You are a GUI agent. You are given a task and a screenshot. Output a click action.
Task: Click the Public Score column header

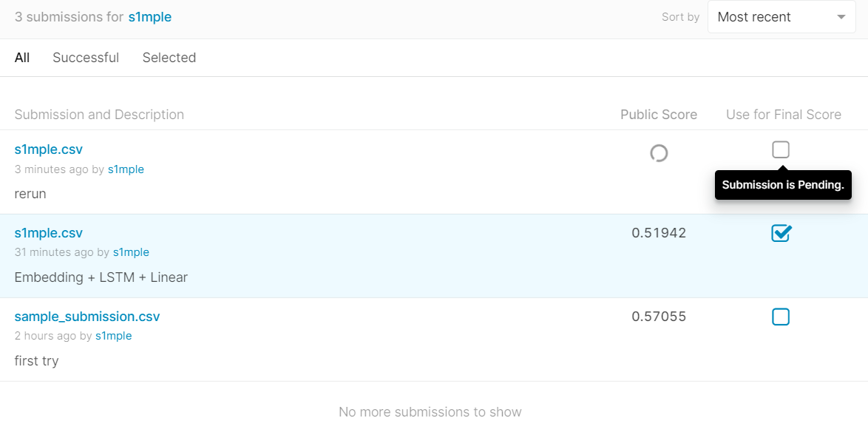pyautogui.click(x=659, y=115)
